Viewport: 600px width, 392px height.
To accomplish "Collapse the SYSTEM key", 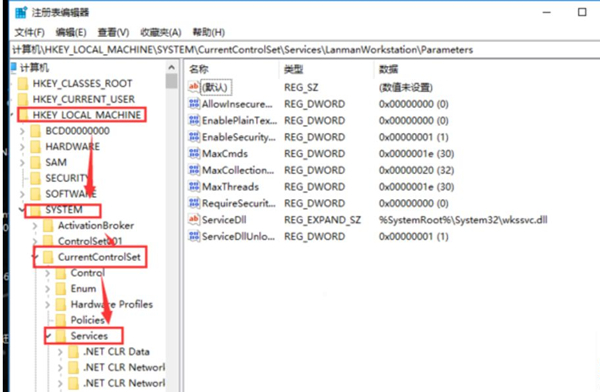I will point(21,209).
